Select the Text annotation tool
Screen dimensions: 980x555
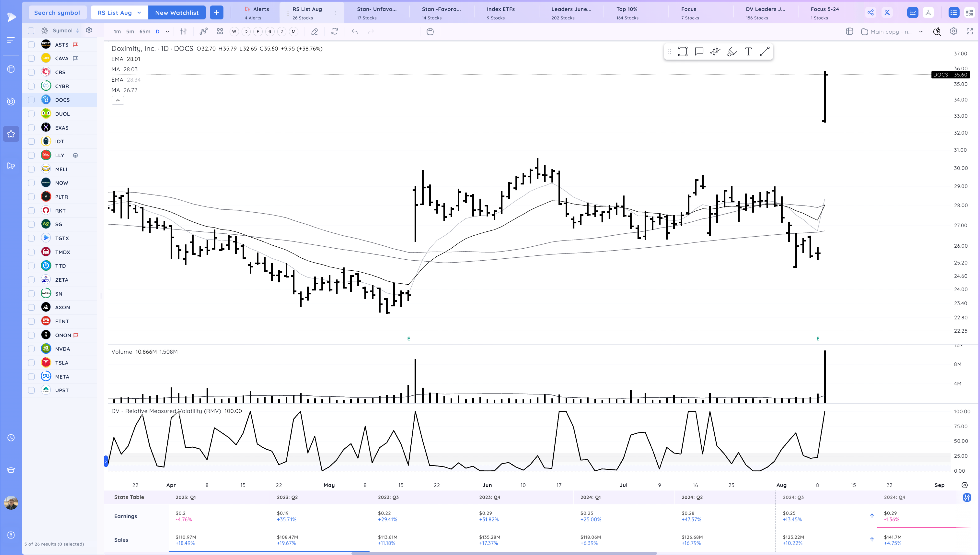click(748, 51)
